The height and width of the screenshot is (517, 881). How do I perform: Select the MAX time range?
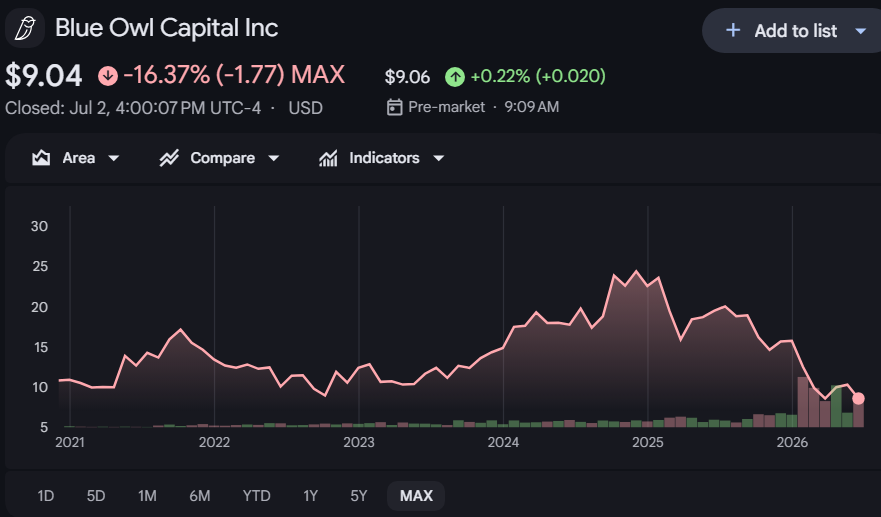pos(416,496)
